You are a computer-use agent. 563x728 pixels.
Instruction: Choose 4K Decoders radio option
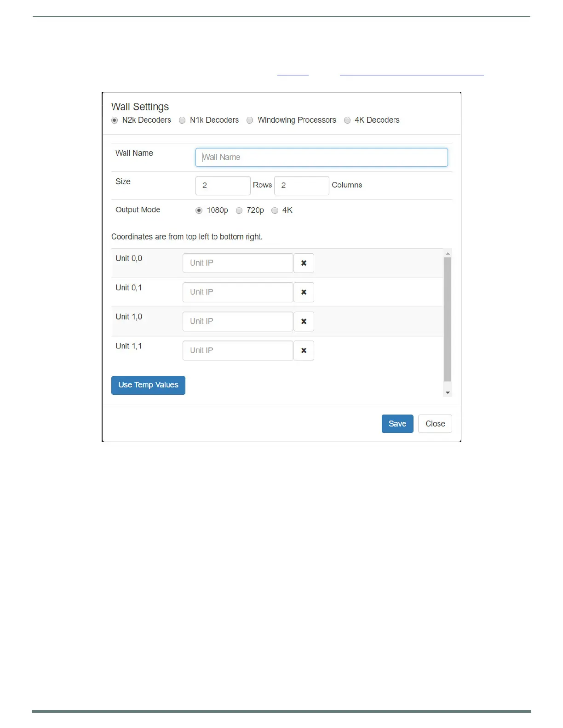click(347, 120)
